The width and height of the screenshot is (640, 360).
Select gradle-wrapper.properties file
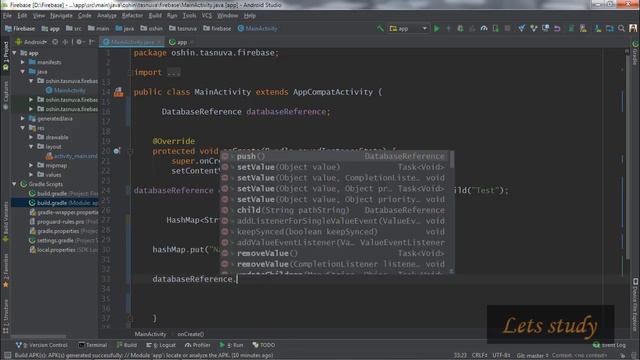click(63, 213)
